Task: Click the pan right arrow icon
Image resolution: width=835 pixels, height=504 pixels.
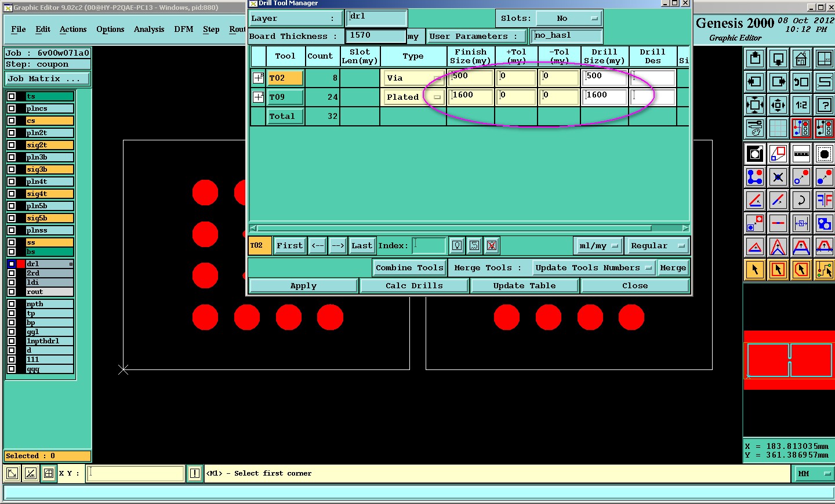Action: click(x=778, y=82)
